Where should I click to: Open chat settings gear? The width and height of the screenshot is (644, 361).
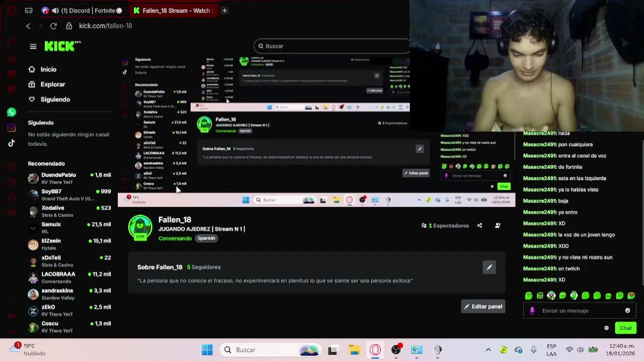606,328
